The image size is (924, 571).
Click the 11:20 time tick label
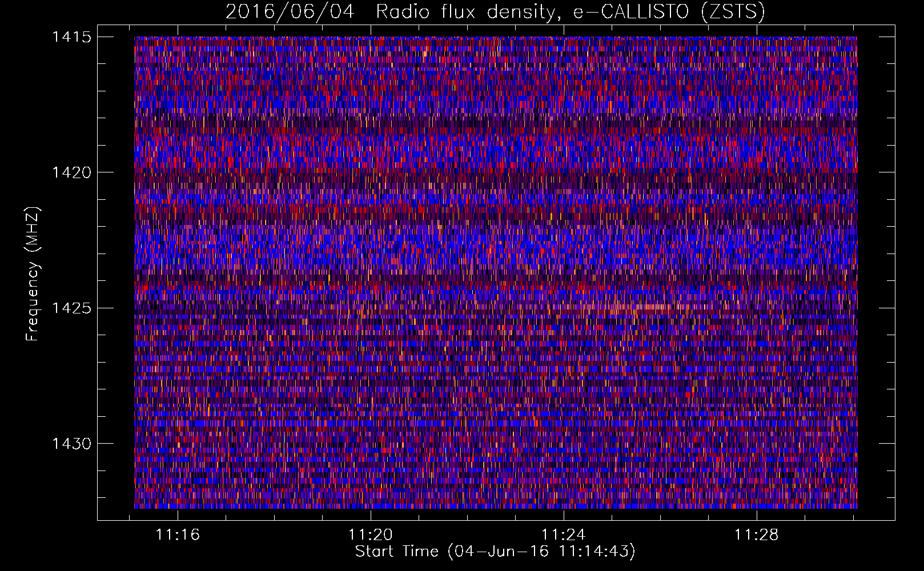(x=371, y=535)
